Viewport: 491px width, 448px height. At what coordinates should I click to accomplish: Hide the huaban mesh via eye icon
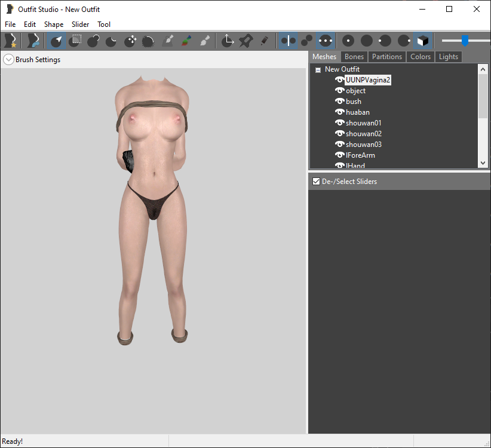[339, 112]
